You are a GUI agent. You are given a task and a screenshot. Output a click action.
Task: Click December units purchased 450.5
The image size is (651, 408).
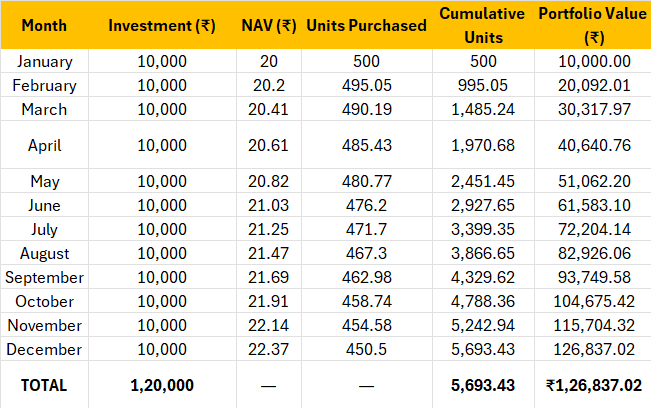pyautogui.click(x=367, y=350)
